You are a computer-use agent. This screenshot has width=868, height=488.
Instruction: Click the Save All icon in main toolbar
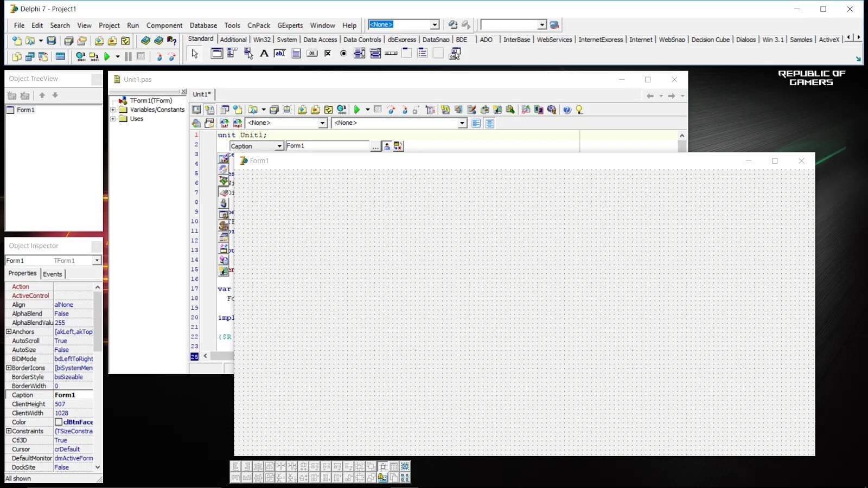(68, 41)
